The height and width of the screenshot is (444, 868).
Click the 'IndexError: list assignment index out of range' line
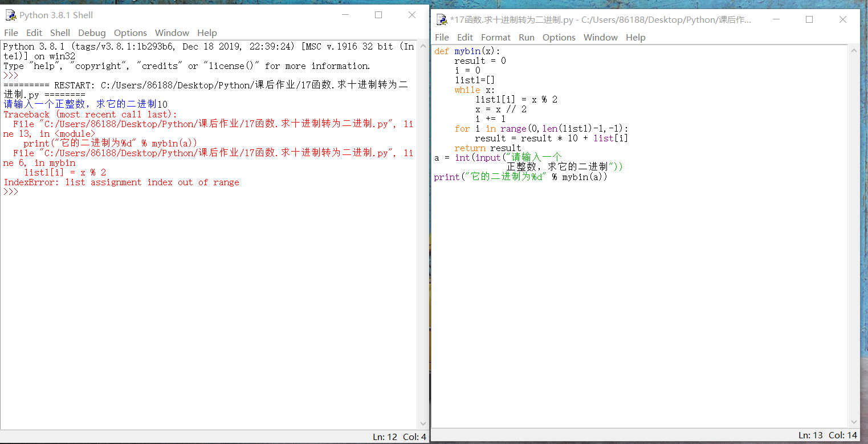click(x=121, y=182)
